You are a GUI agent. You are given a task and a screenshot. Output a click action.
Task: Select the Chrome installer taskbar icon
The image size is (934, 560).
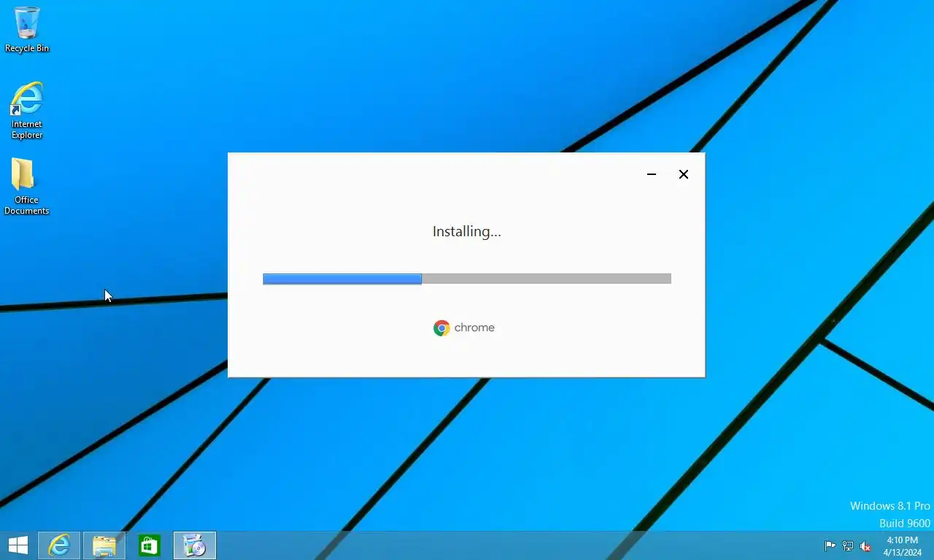coord(195,545)
